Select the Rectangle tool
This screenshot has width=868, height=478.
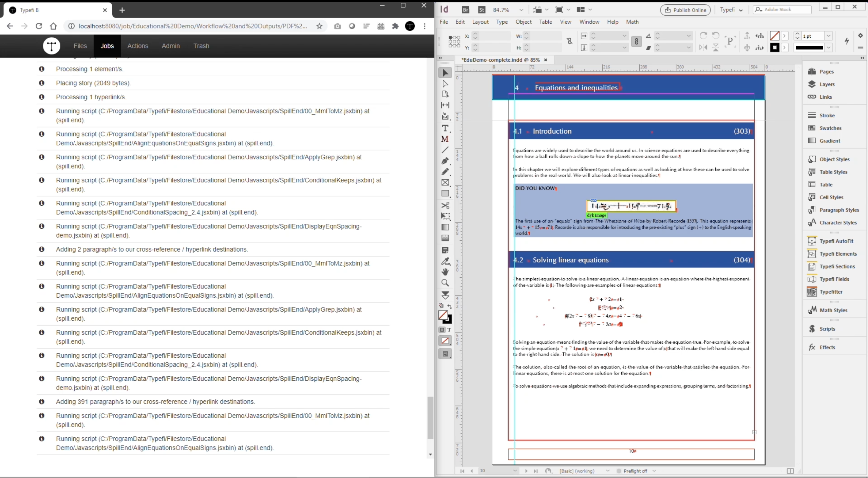(445, 194)
